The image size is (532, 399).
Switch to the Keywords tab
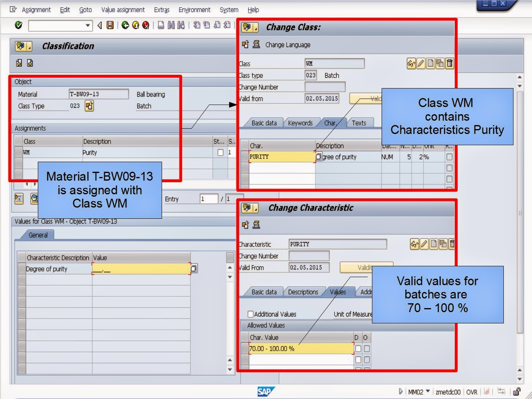[x=301, y=123]
